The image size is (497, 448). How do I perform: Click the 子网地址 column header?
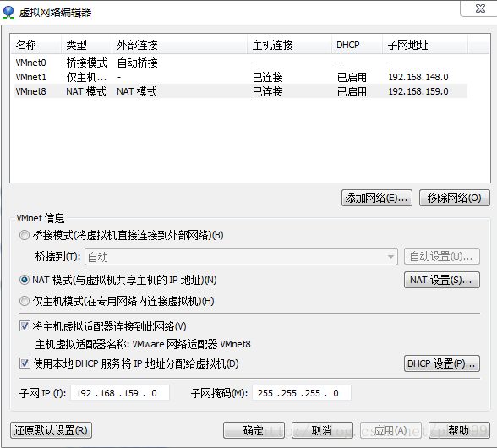(424, 45)
